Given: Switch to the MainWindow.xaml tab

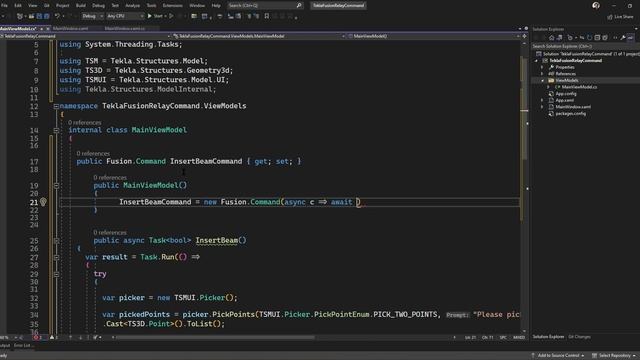Looking at the screenshot, I should [70, 29].
